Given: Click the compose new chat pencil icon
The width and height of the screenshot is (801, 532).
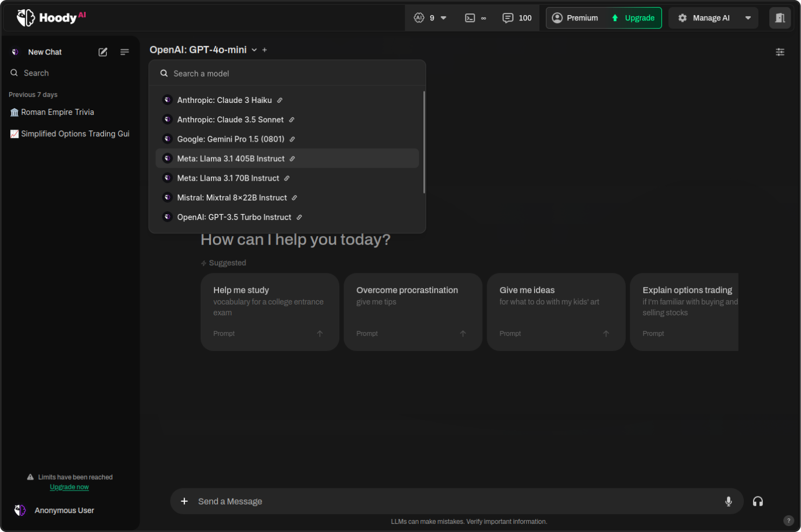Looking at the screenshot, I should coord(103,52).
